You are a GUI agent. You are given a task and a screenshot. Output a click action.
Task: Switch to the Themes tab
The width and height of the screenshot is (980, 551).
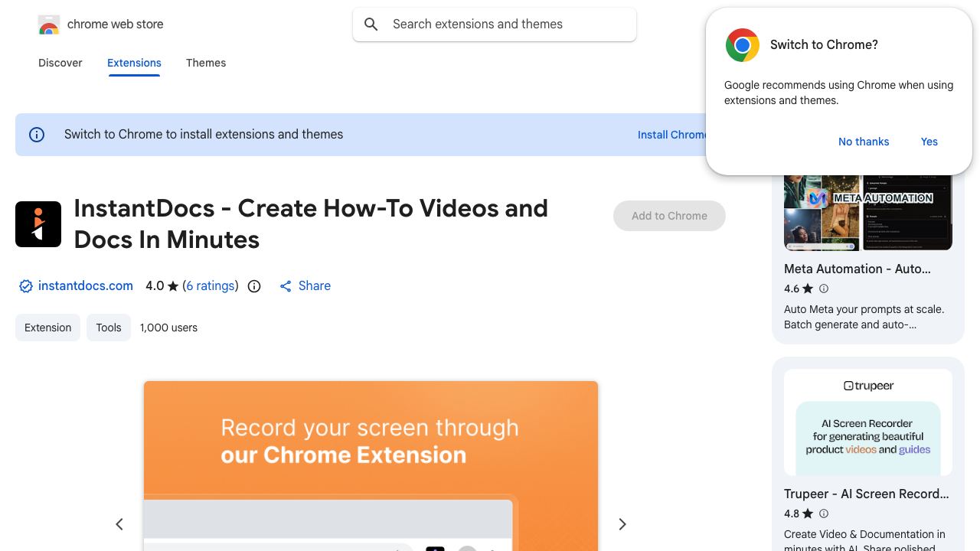[206, 63]
